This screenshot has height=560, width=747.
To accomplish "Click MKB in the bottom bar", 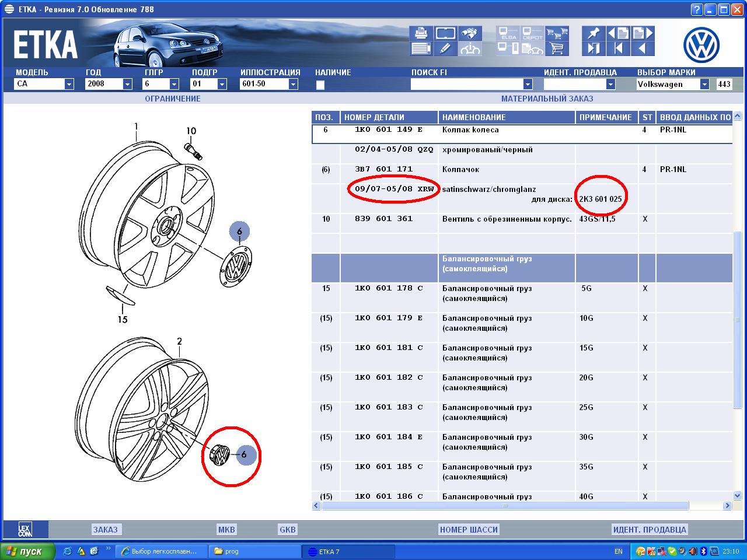I will (226, 530).
